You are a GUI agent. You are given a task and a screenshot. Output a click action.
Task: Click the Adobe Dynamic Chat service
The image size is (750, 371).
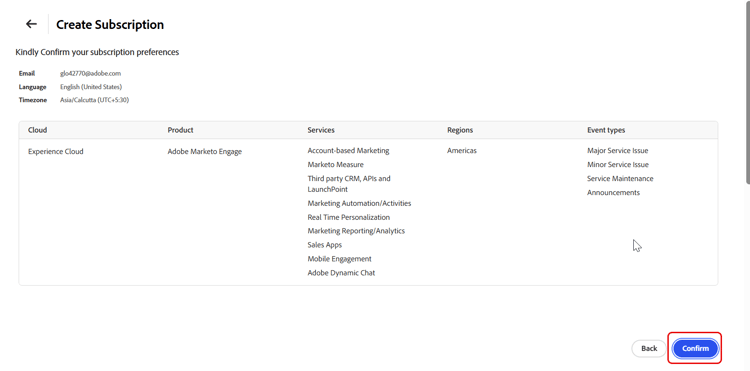(x=341, y=273)
